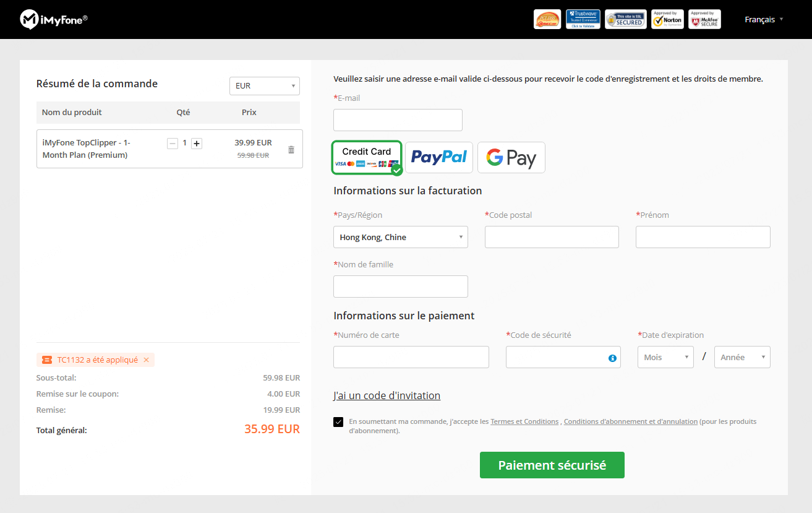Screen dimensions: 812x513
Task: Open the Année expiration dropdown
Action: [742, 357]
